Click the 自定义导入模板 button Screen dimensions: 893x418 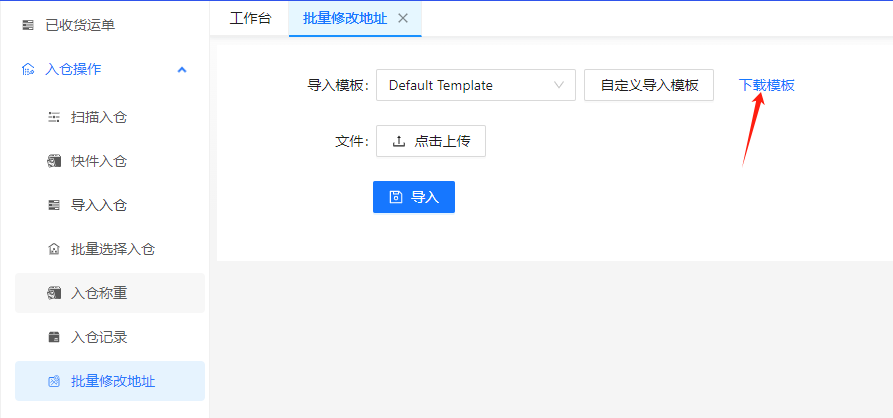(649, 86)
